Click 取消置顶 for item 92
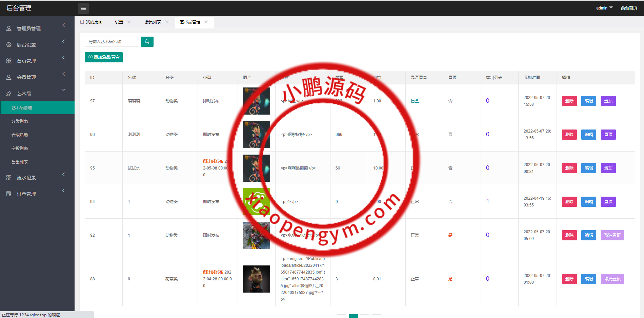Screen dimensions: 644x318 (x=612, y=235)
